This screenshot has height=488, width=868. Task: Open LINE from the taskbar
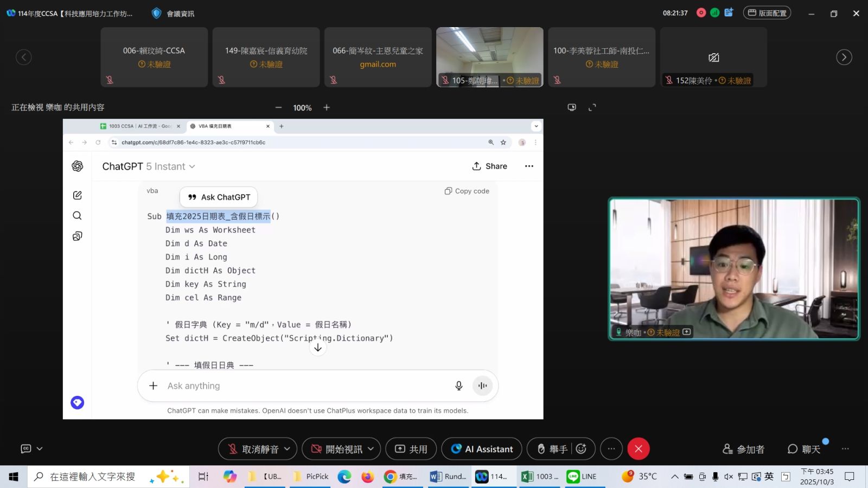click(582, 477)
